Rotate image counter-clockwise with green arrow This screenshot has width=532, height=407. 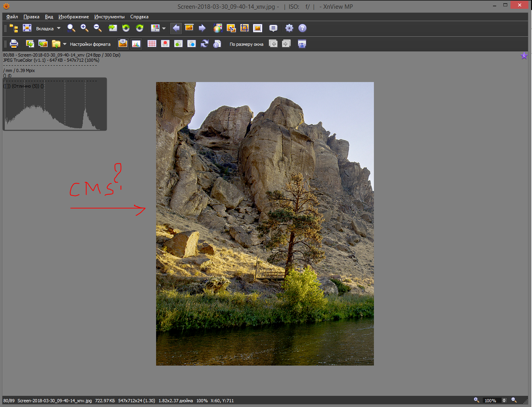[126, 28]
